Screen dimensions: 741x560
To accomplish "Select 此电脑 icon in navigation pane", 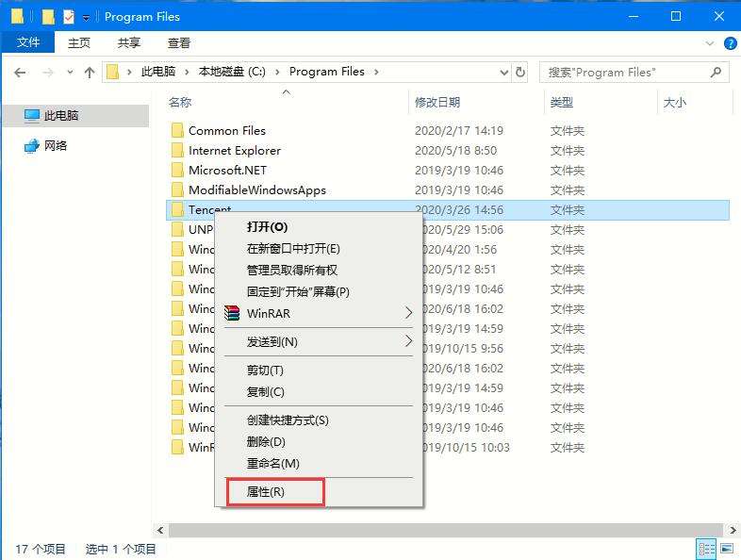I will [32, 115].
